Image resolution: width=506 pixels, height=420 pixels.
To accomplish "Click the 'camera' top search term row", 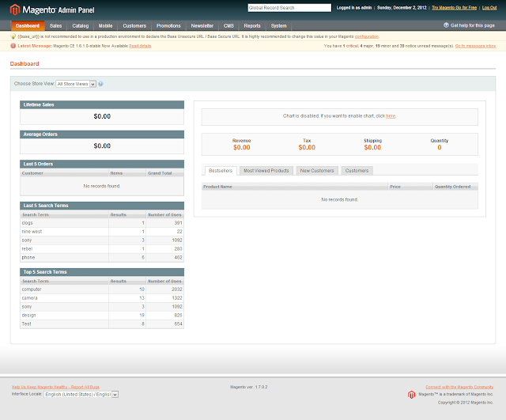I will [x=102, y=298].
